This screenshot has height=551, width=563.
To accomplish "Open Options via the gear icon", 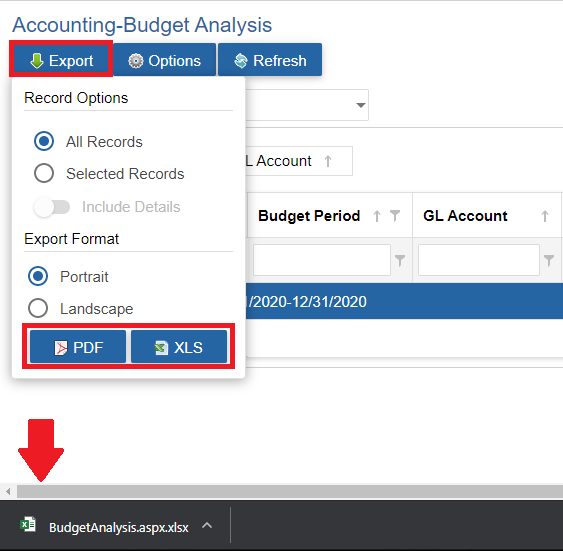I will [136, 61].
